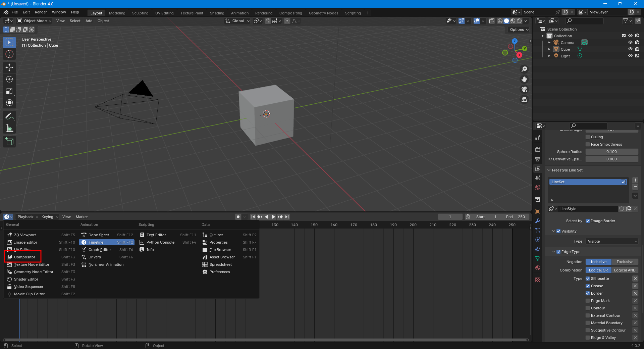The width and height of the screenshot is (644, 349).
Task: Play the animation forward
Action: [x=273, y=217]
